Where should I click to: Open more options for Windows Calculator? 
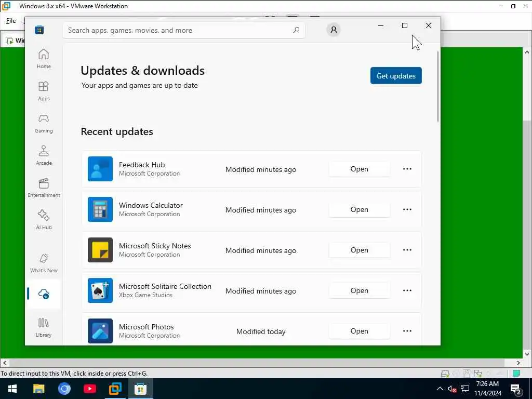click(407, 209)
